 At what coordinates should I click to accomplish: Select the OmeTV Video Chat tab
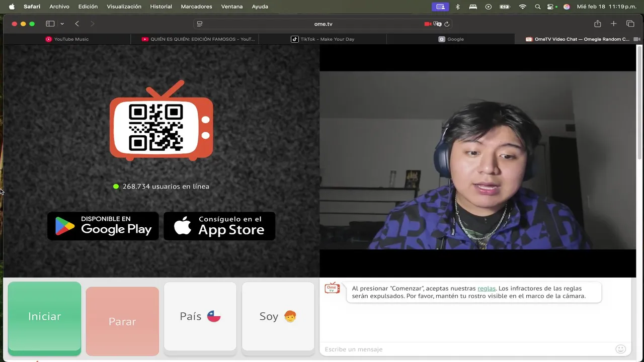point(579,39)
